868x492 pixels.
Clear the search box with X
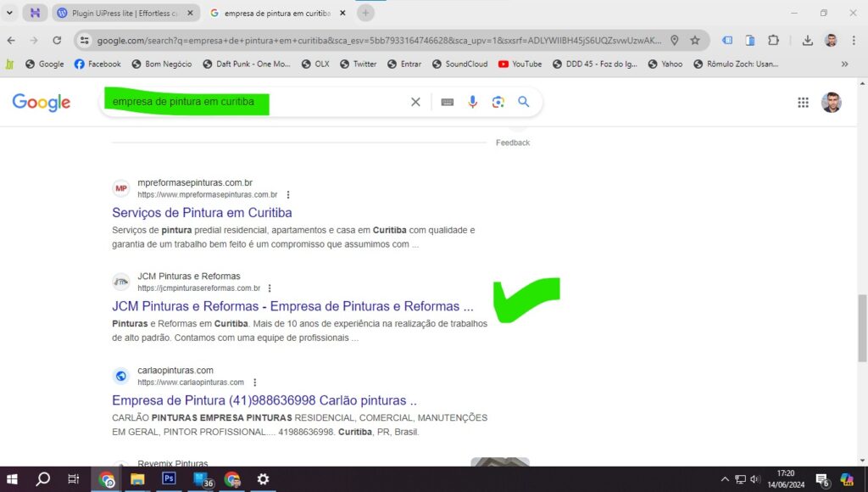415,102
